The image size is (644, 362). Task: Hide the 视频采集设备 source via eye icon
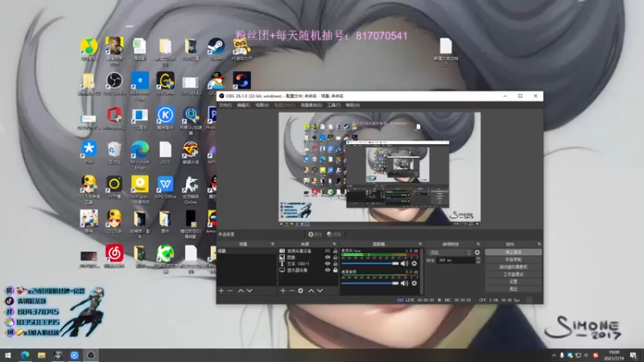(328, 251)
